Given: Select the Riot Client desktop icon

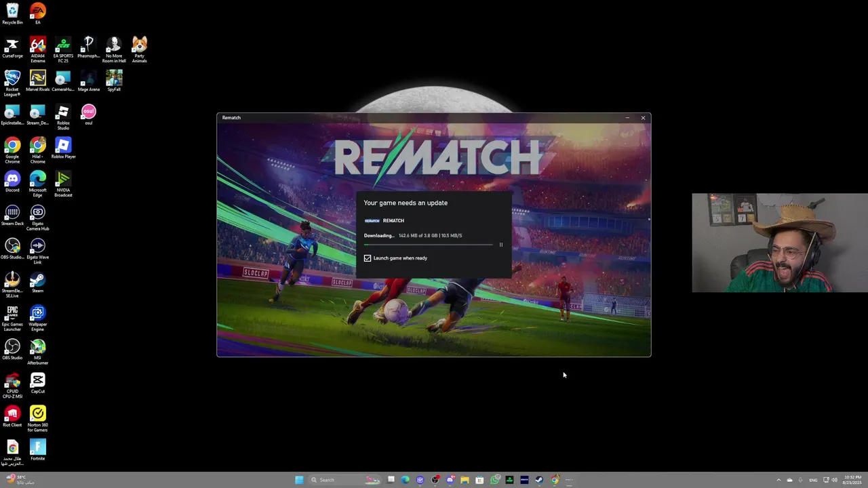Looking at the screenshot, I should 12,416.
